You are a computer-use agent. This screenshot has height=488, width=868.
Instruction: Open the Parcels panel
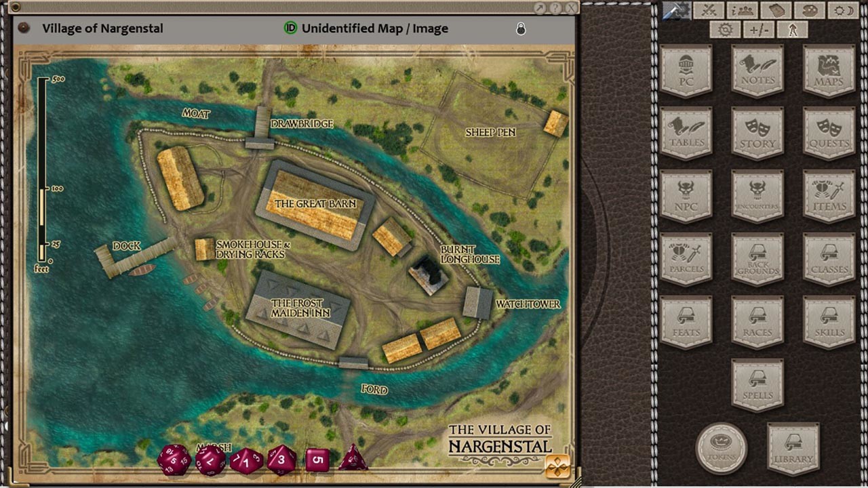687,259
